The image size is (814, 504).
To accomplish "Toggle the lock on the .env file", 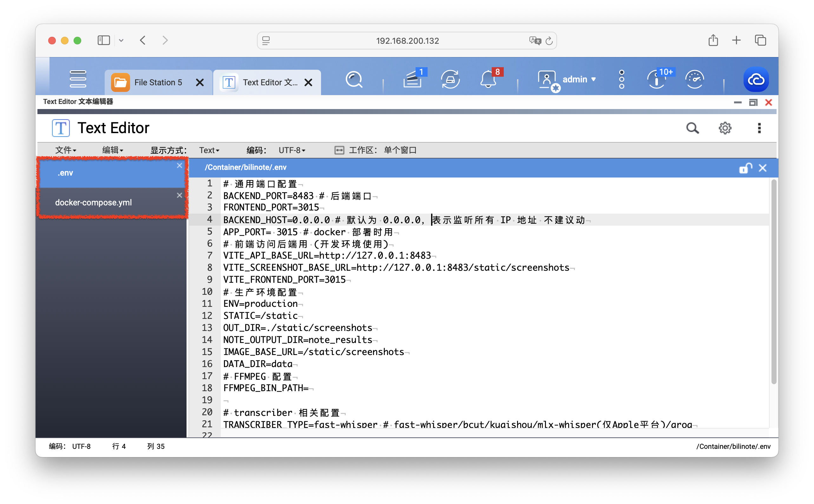I will (x=745, y=168).
